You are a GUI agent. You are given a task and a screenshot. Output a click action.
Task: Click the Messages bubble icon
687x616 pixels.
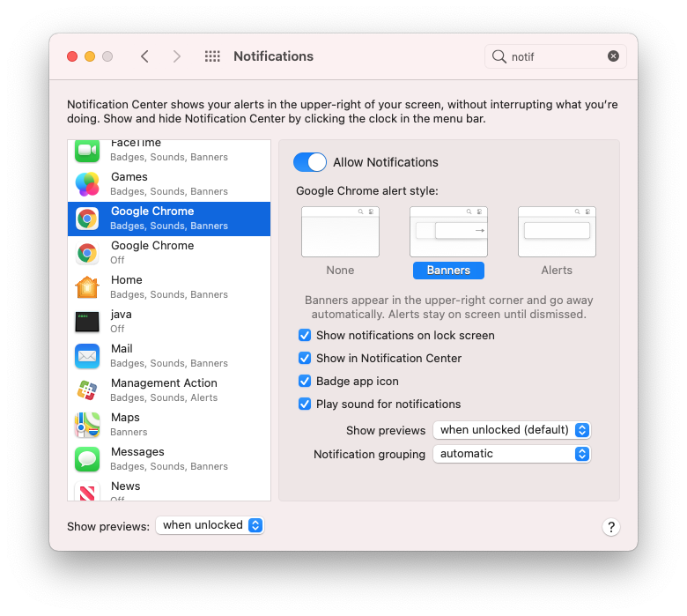click(x=87, y=459)
